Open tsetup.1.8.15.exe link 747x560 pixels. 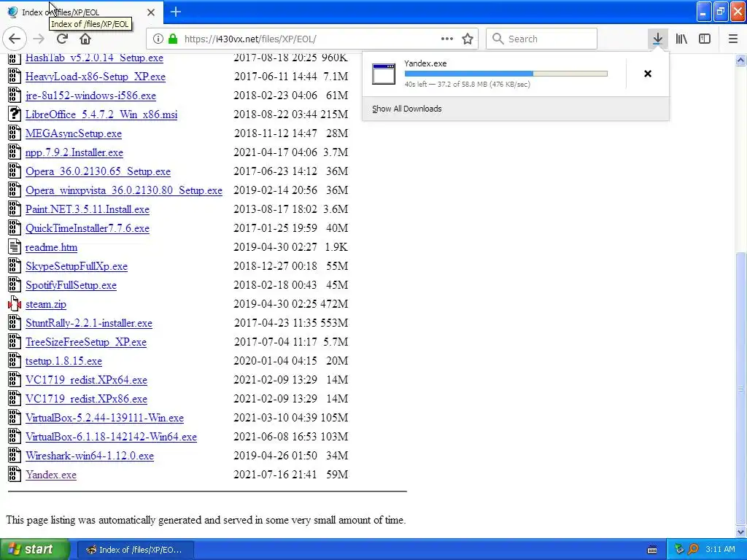[x=63, y=361]
